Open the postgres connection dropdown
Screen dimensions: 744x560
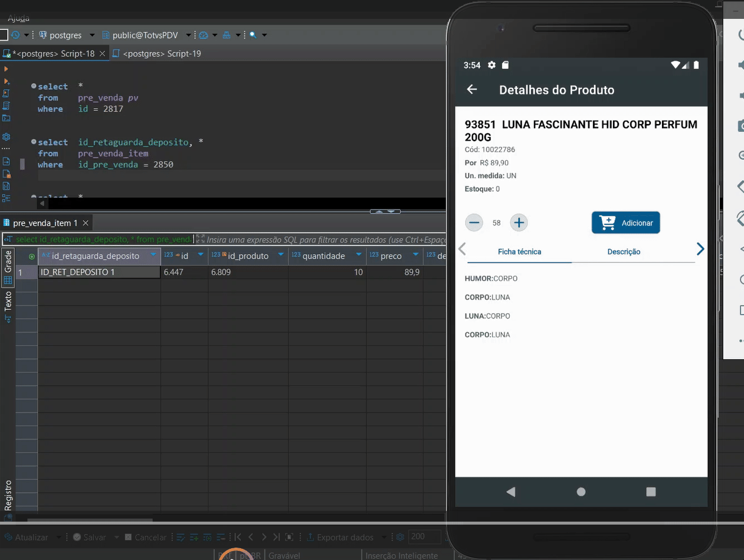coord(92,35)
